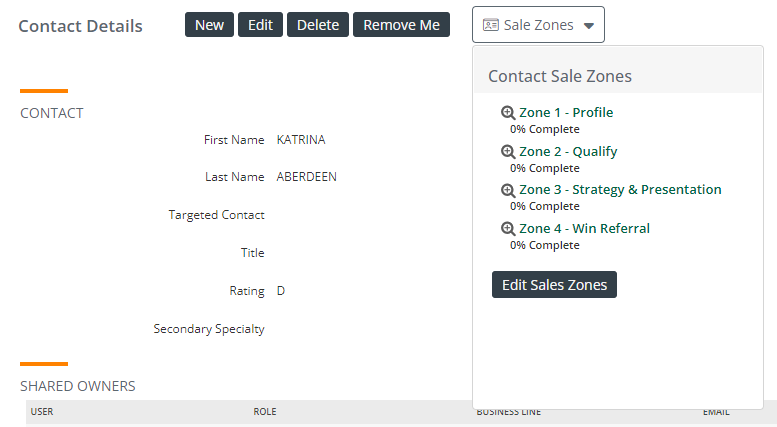Click the SHARED OWNERS section heading
Viewport: 777px width, 427px height.
click(x=77, y=386)
